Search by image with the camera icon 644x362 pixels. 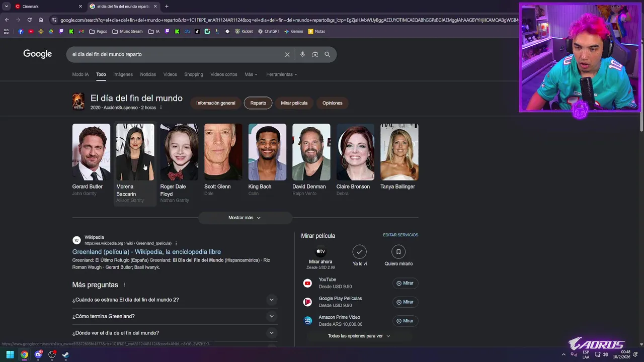pos(315,54)
